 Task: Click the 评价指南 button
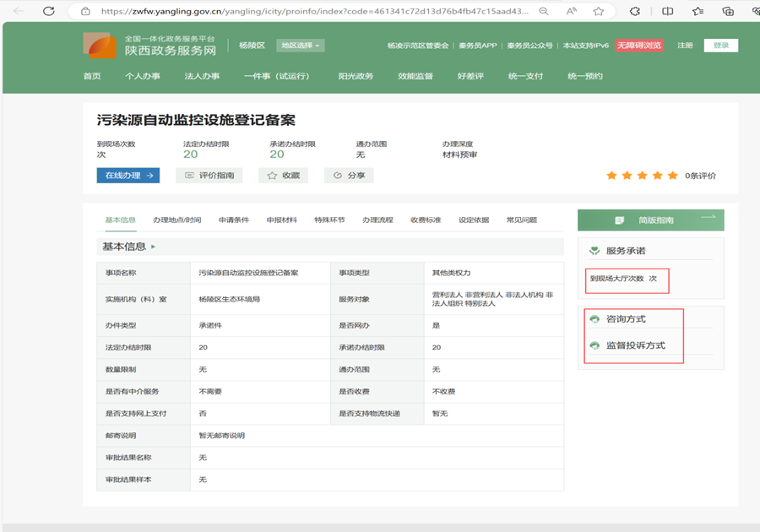coord(209,176)
